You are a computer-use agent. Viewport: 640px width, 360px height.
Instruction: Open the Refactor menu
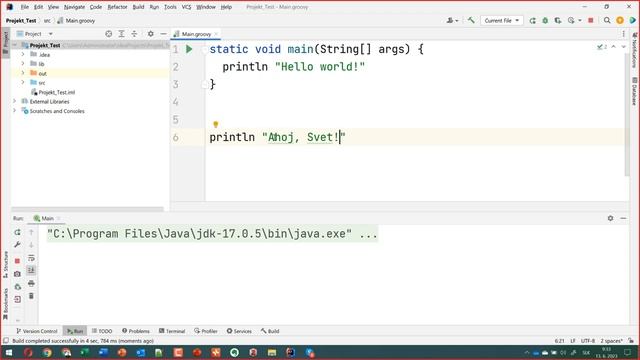(117, 7)
